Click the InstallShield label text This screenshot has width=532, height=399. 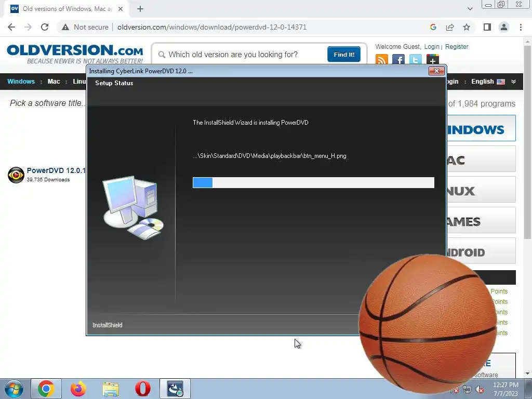pos(107,325)
